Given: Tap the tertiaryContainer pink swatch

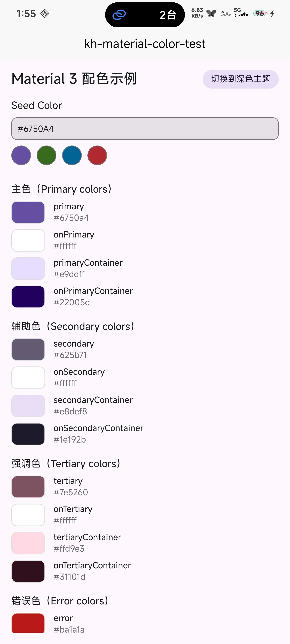Looking at the screenshot, I should [28, 543].
